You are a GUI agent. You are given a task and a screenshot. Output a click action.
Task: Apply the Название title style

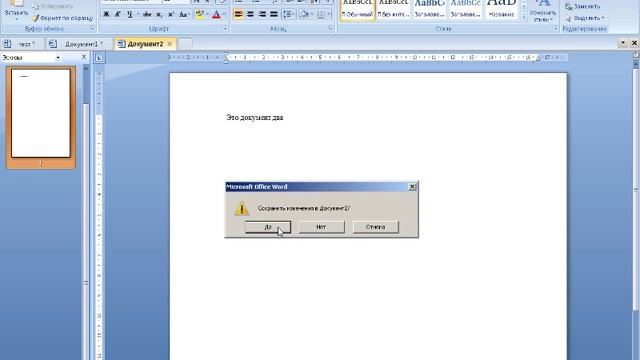[501, 10]
